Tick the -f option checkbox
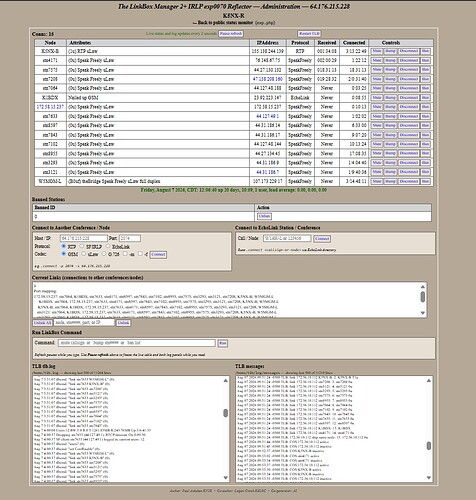Image resolution: width=476 pixels, height=500 pixels. tap(140, 254)
